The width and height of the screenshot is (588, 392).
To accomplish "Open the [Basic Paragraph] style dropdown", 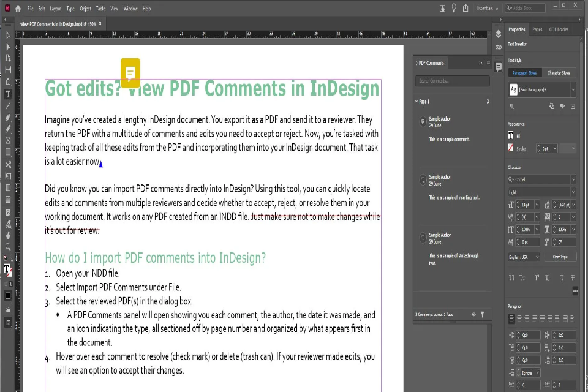I will point(572,89).
